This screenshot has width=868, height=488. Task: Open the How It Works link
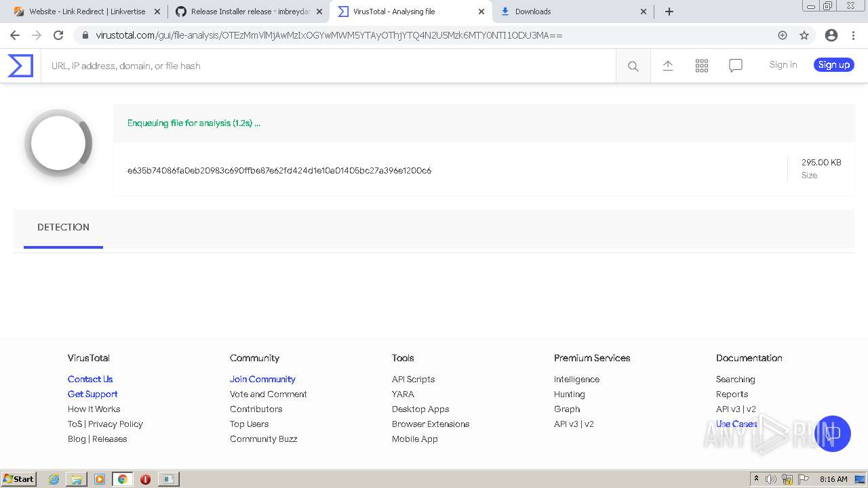[x=94, y=409]
